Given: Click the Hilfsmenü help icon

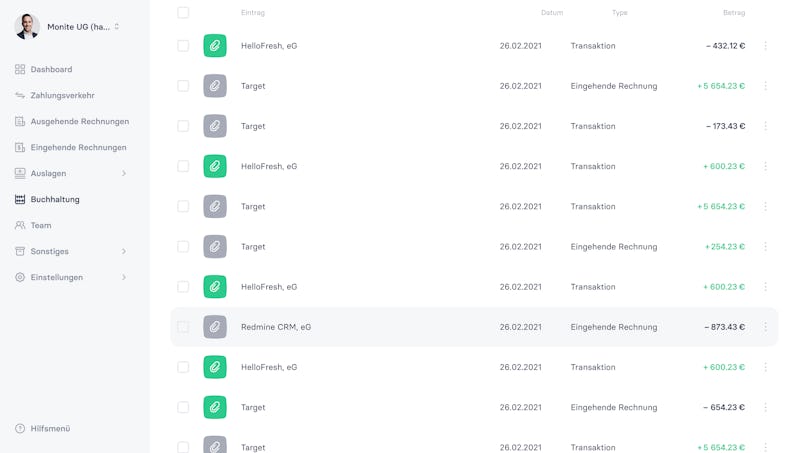Looking at the screenshot, I should pyautogui.click(x=20, y=428).
